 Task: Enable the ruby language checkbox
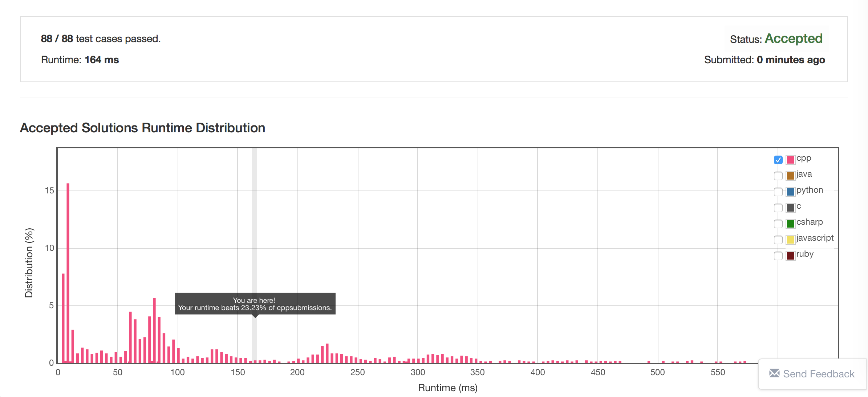778,256
